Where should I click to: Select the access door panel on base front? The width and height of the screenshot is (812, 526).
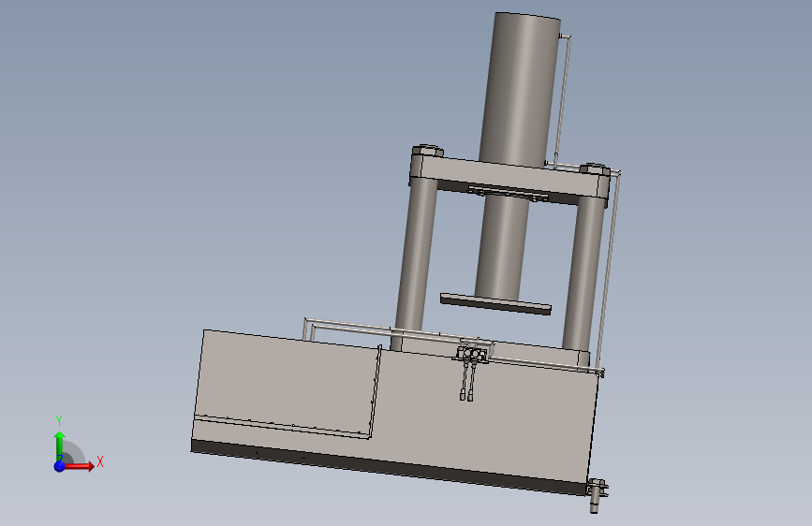(x=287, y=386)
